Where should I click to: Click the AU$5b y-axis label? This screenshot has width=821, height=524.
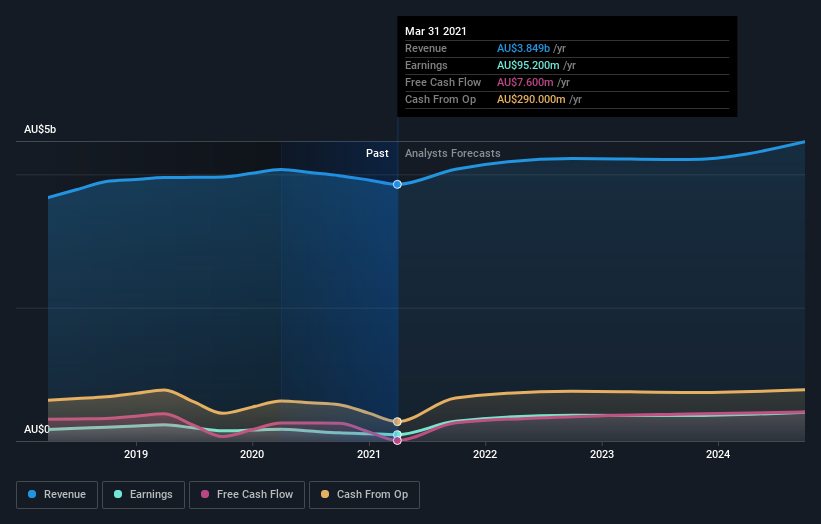pos(40,129)
